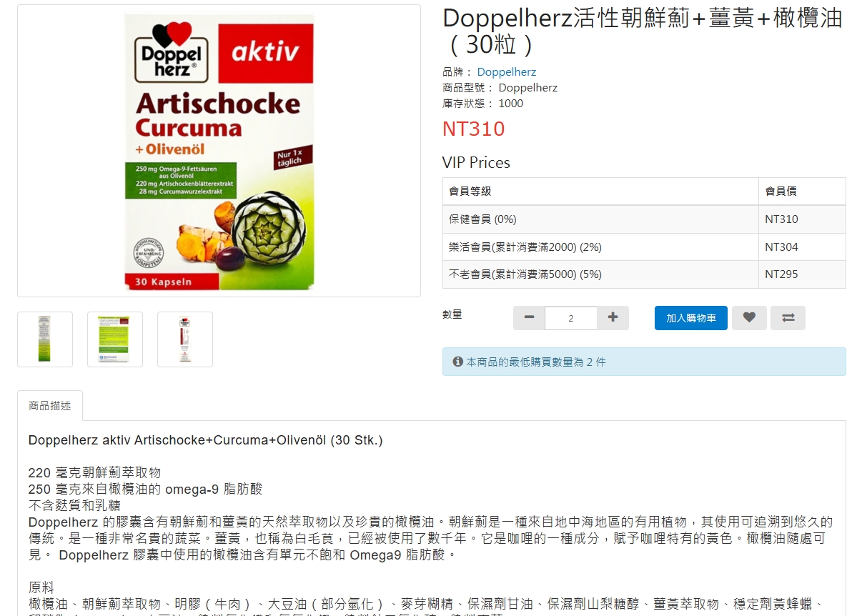Open the main Artischocke Curcuma product image
The image size is (862, 616).
pos(219,151)
